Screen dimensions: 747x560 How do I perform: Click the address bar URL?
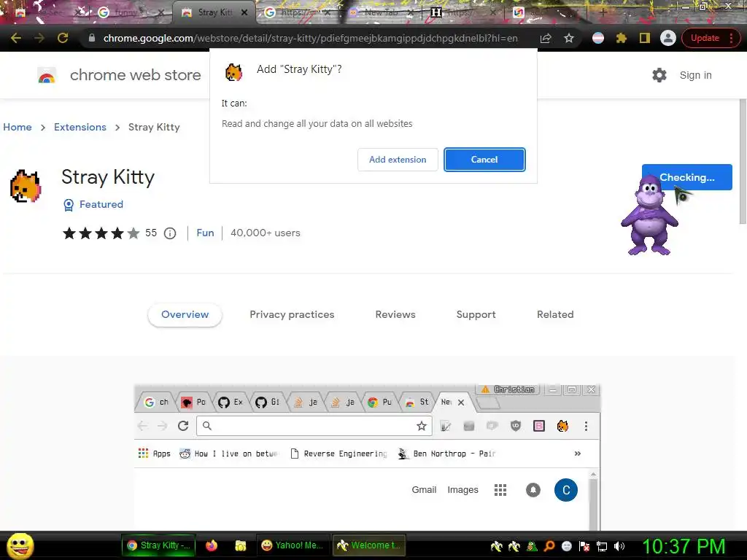click(x=310, y=38)
